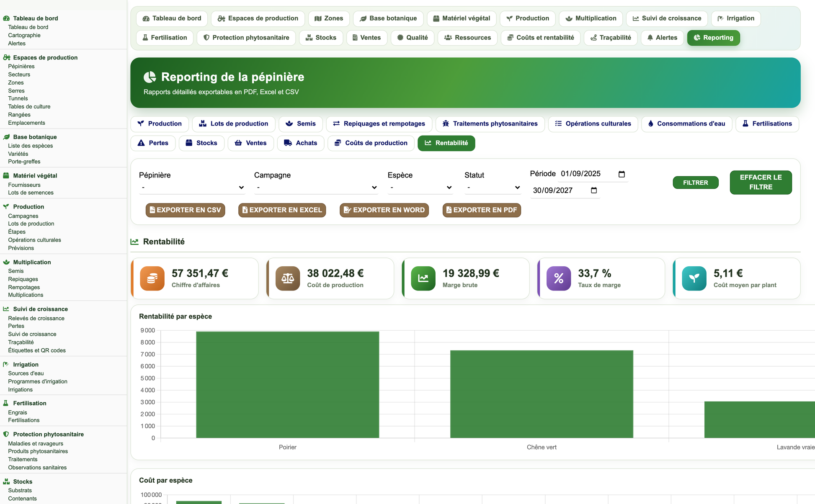Click the teal seedling icon for Coût moyen par plant

694,278
